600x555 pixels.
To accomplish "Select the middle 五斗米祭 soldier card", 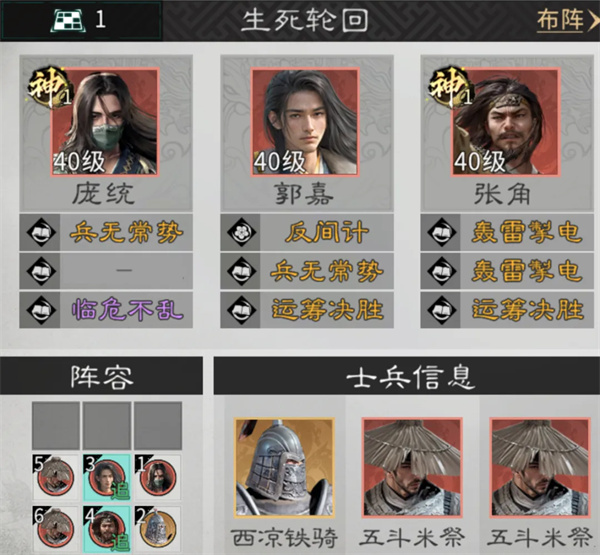I will point(412,468).
